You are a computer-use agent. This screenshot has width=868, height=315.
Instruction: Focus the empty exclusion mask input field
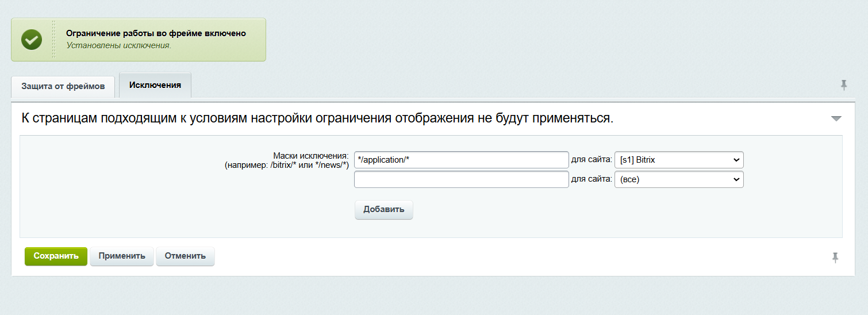(x=461, y=179)
